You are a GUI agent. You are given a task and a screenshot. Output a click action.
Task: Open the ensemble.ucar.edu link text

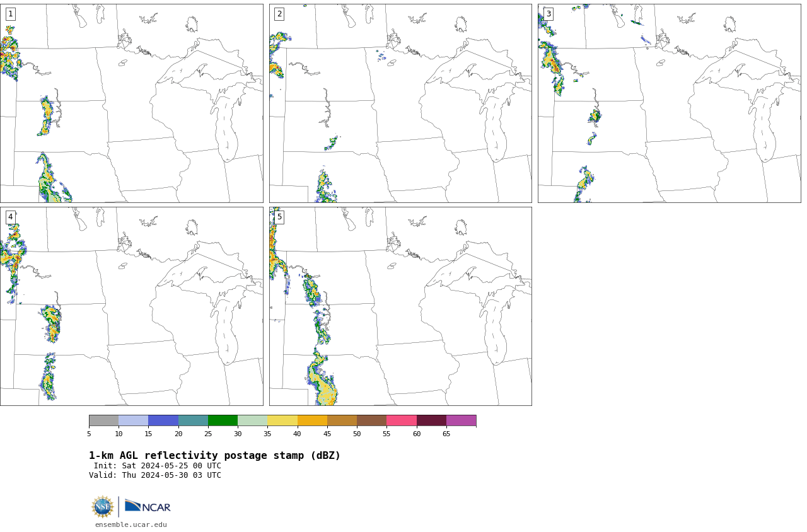tap(131, 524)
